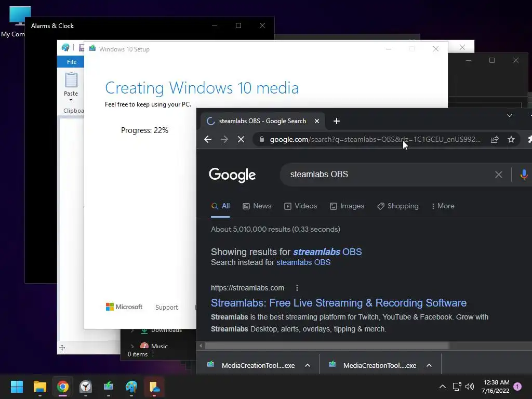
Task: Open the Paste dropdown arrow in Paint
Action: pyautogui.click(x=71, y=100)
